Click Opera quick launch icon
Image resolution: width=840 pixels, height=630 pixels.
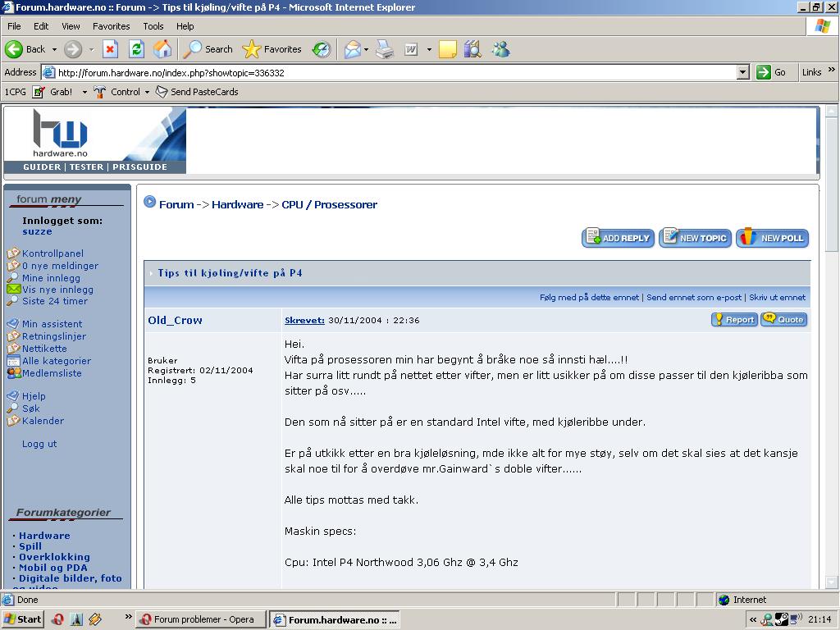57,619
